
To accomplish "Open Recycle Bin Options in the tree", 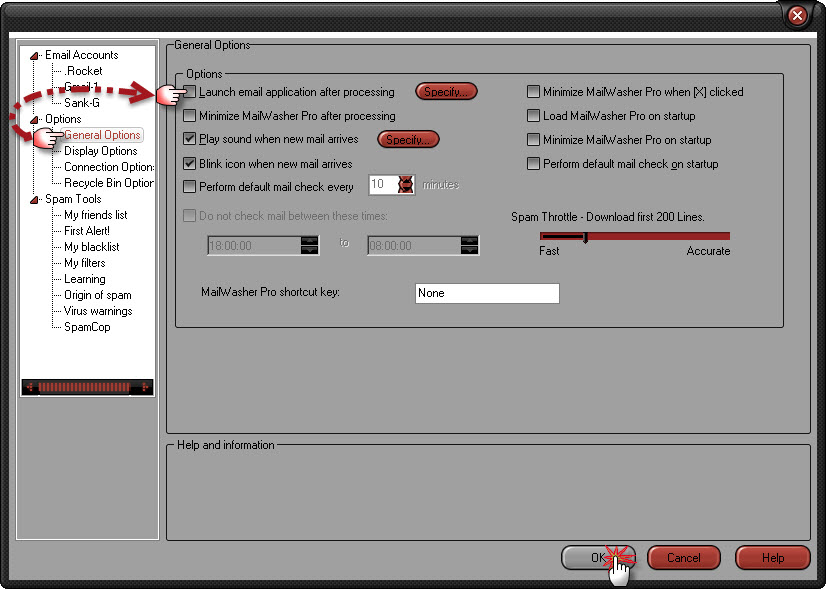I will [x=109, y=183].
